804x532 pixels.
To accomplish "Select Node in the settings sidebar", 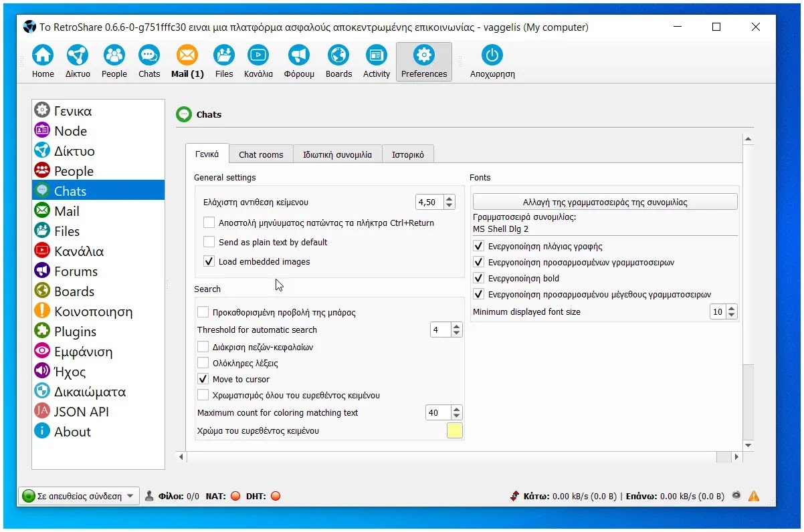I will click(x=98, y=131).
